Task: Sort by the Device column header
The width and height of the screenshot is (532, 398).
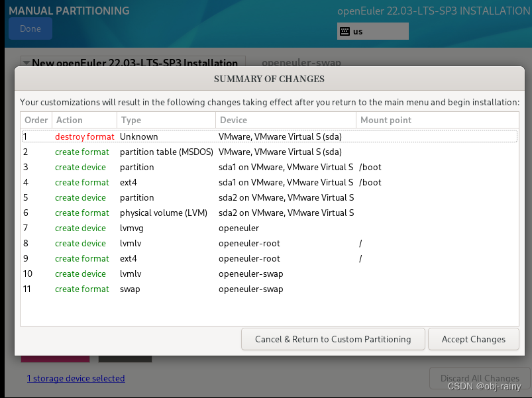Action: [x=286, y=120]
